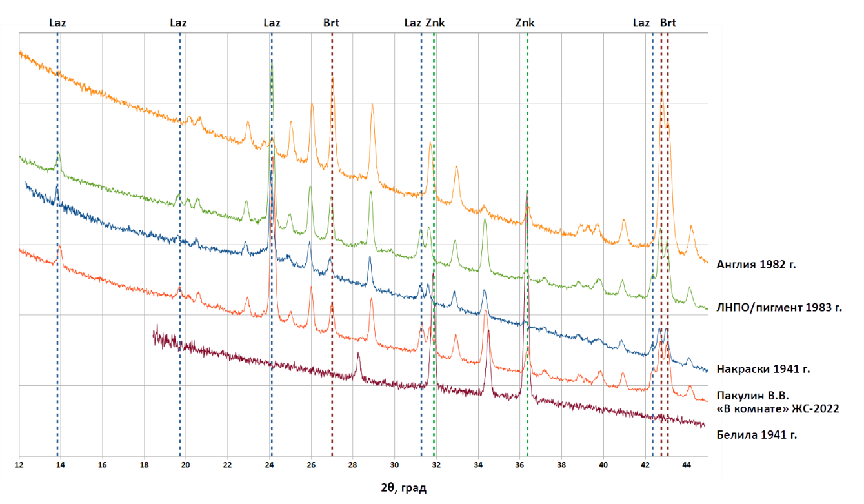
Task: Click the green dashed Znk line at 36.4
Action: point(528,129)
